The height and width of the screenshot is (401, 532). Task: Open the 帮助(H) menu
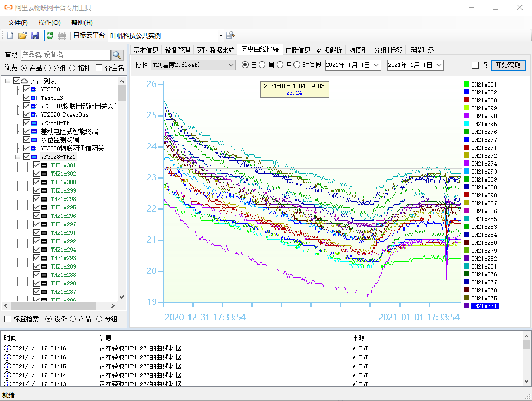click(82, 22)
